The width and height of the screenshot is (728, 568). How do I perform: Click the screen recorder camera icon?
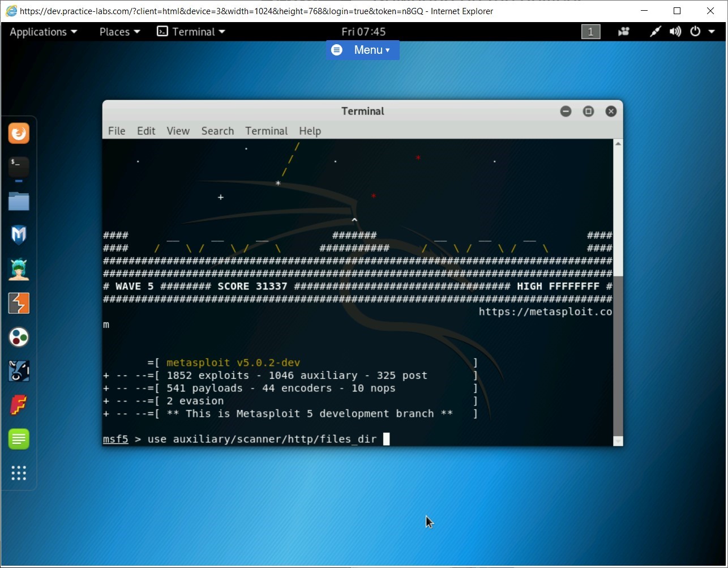(623, 32)
